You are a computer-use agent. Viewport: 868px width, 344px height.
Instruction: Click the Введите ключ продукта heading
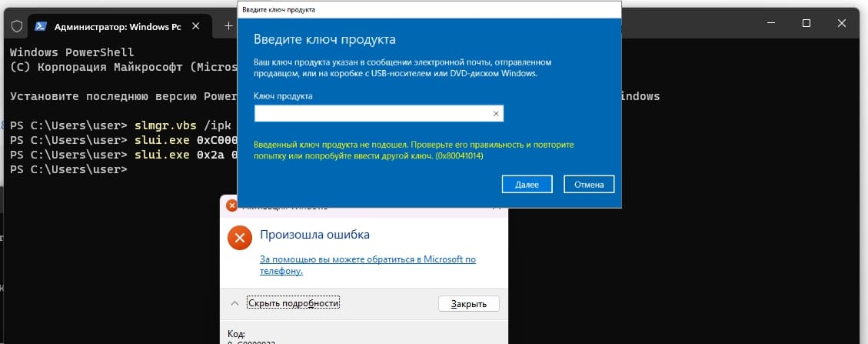tap(324, 40)
